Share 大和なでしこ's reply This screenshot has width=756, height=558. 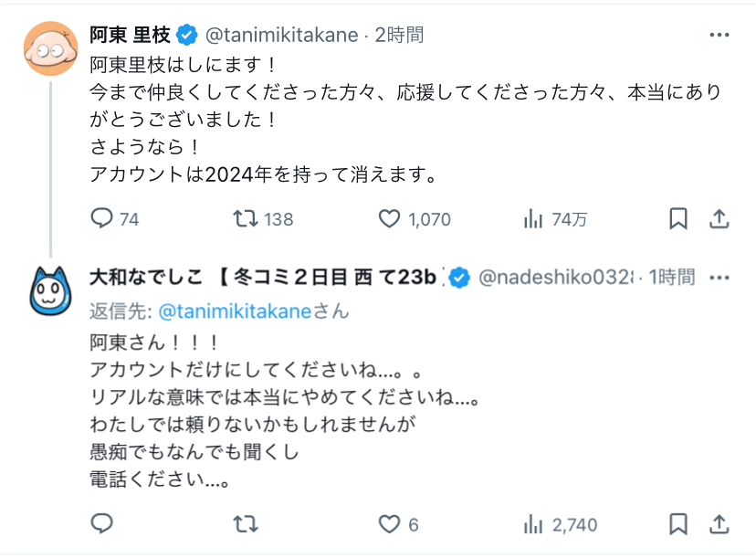click(x=719, y=524)
